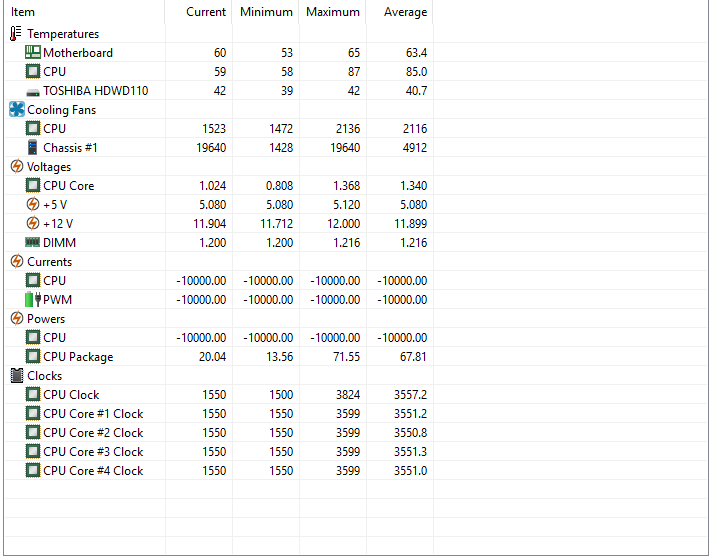Click the CPU Core #1 Clock icon

33,414
